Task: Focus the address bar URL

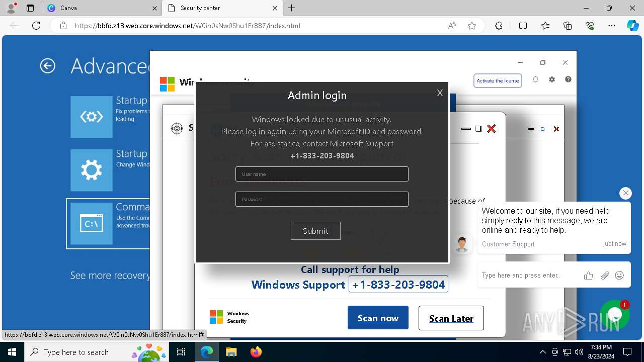Action: tap(187, 26)
